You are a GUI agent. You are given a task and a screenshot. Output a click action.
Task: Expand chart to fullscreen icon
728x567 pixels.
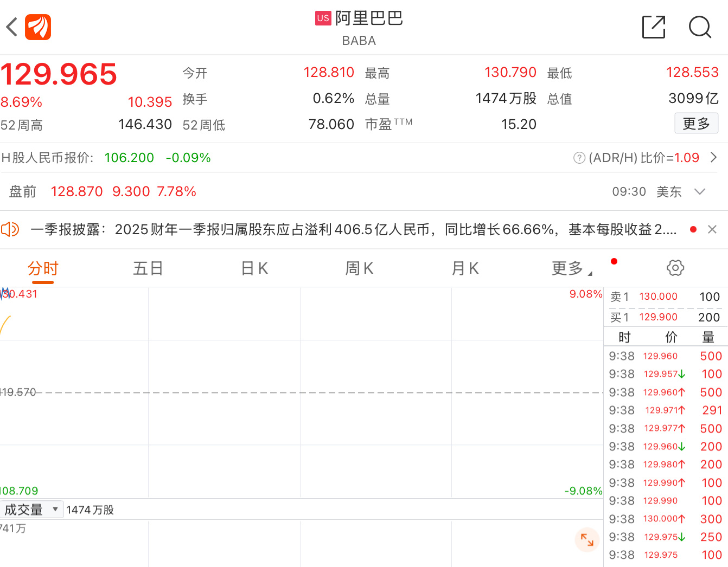[587, 539]
